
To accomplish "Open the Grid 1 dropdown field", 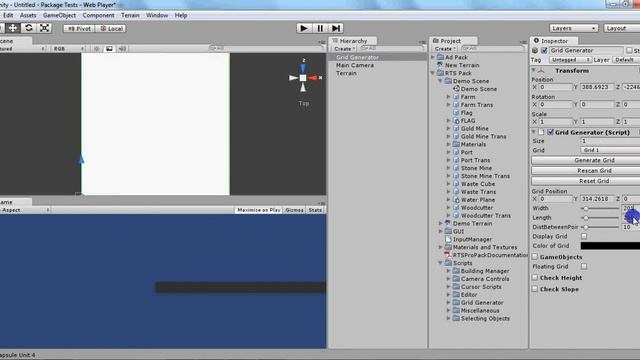I will [610, 150].
